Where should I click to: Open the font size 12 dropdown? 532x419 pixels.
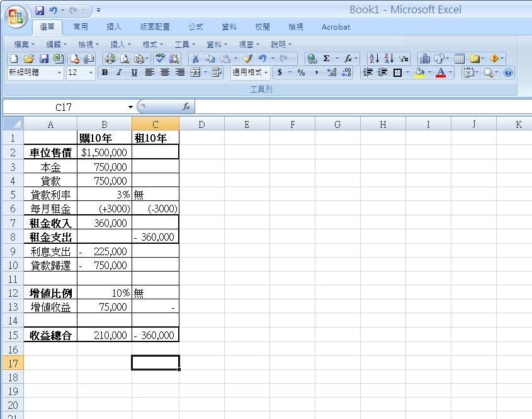coord(91,72)
